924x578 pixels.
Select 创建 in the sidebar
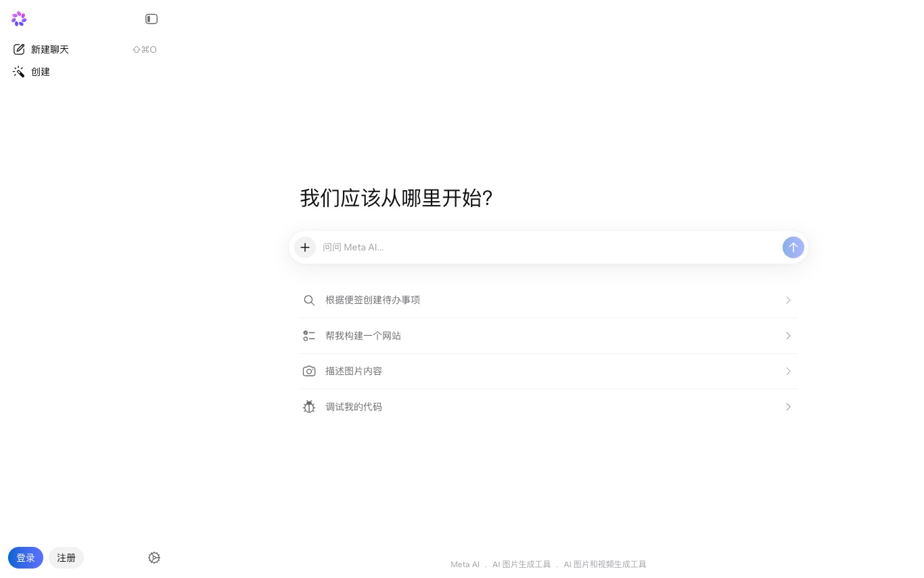click(x=41, y=72)
